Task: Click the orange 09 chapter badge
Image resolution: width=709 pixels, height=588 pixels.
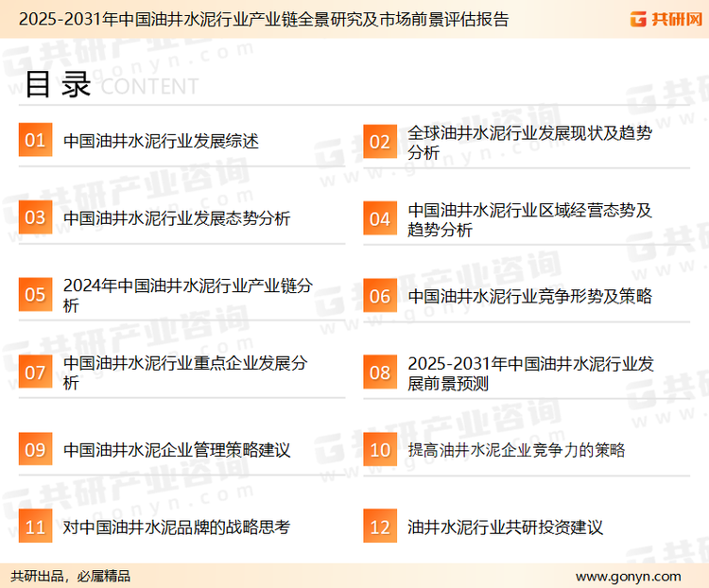Action: [35, 449]
